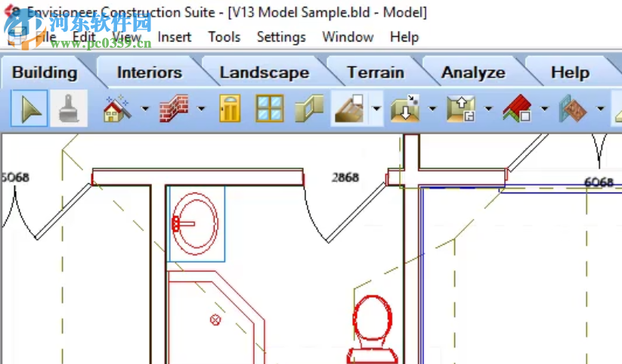Screen dimensions: 622x364
Task: Pick the Framing/Surface panel tool
Action: click(x=573, y=108)
